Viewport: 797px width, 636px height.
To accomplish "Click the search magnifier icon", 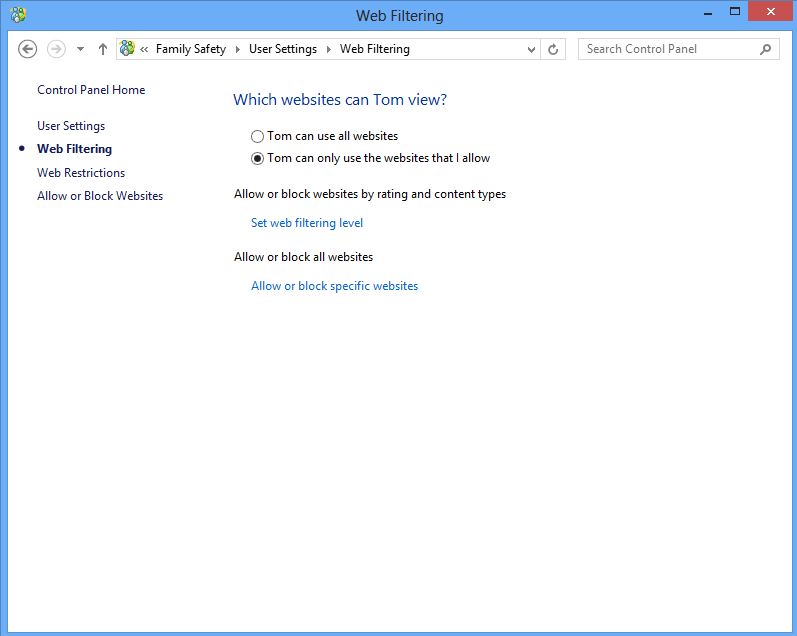I will (x=765, y=49).
